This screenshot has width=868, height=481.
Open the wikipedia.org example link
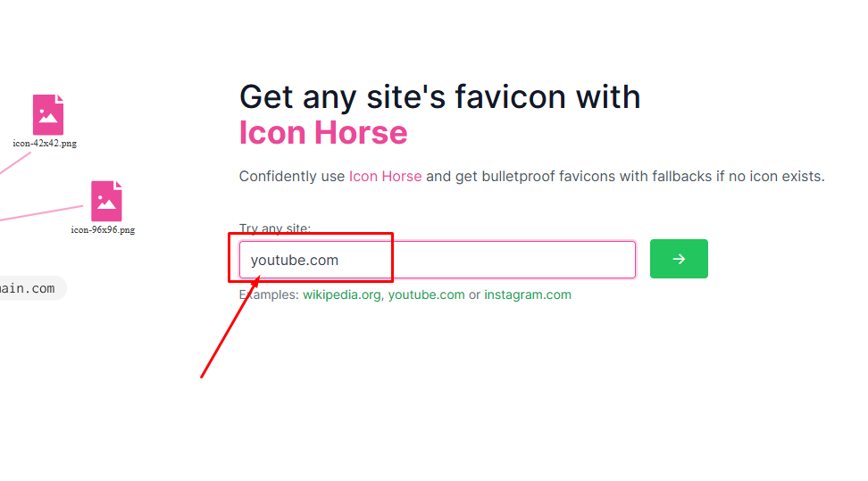click(341, 294)
